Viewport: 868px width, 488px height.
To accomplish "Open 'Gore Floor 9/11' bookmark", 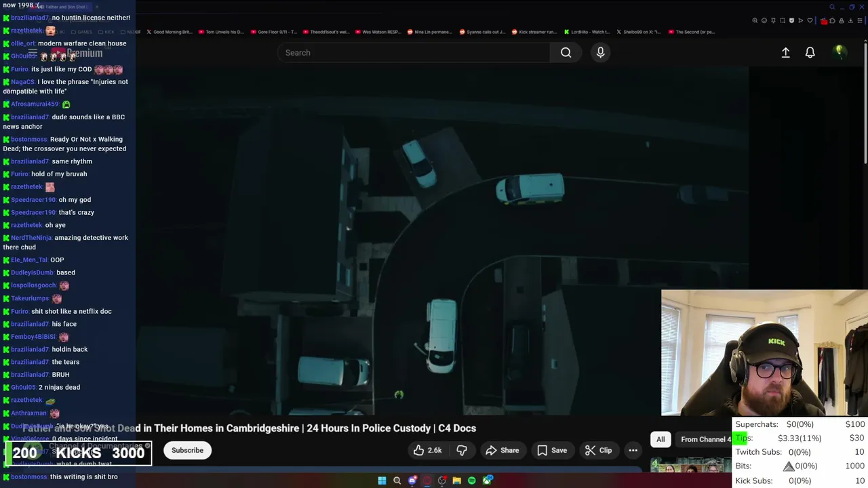I will click(274, 32).
